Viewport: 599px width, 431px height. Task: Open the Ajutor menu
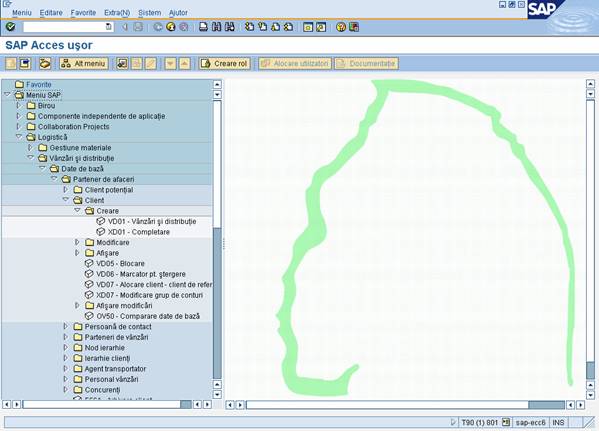click(178, 13)
